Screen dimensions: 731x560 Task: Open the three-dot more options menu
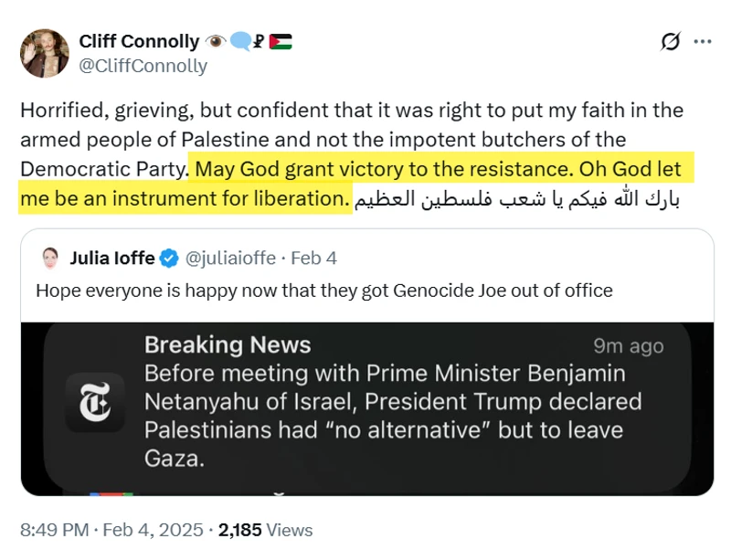[x=702, y=42]
